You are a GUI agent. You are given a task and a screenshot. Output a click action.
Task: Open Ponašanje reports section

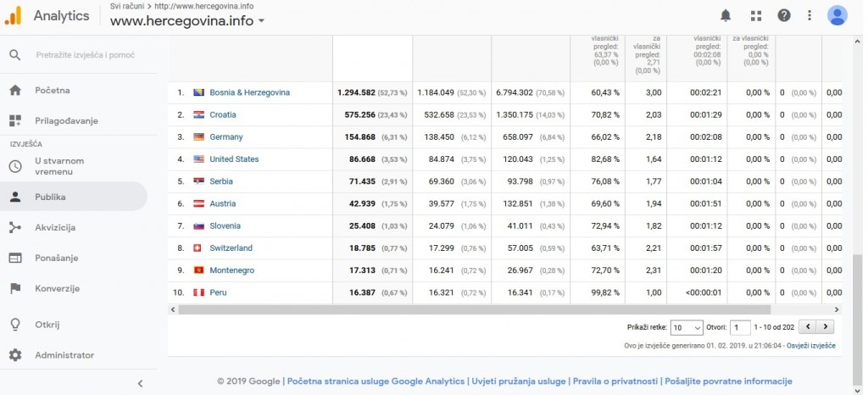point(56,258)
